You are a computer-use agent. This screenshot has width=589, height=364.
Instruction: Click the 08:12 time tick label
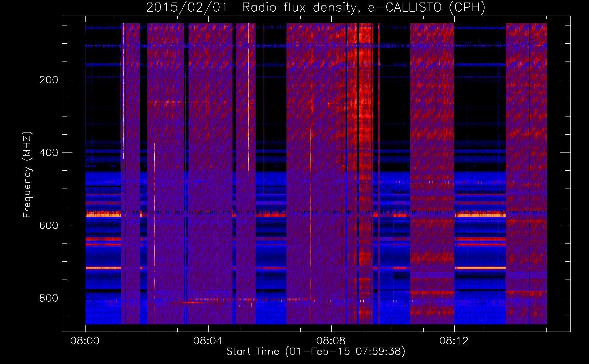point(454,341)
